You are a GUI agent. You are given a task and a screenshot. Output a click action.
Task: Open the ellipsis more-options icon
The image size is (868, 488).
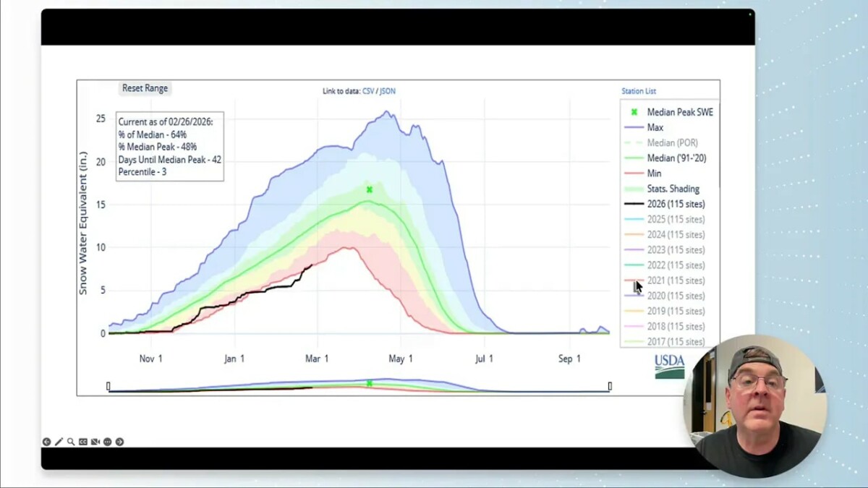(108, 442)
